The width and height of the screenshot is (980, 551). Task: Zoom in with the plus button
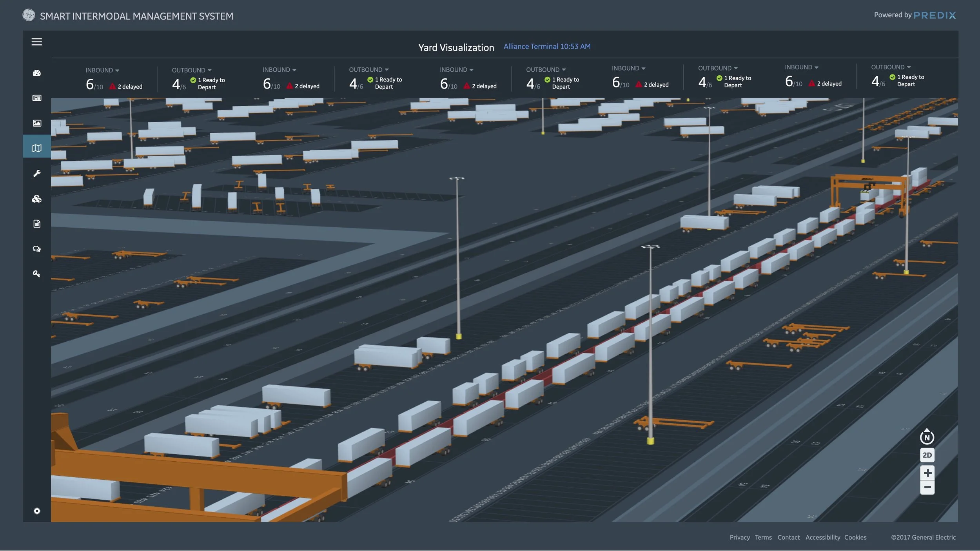[x=927, y=473]
